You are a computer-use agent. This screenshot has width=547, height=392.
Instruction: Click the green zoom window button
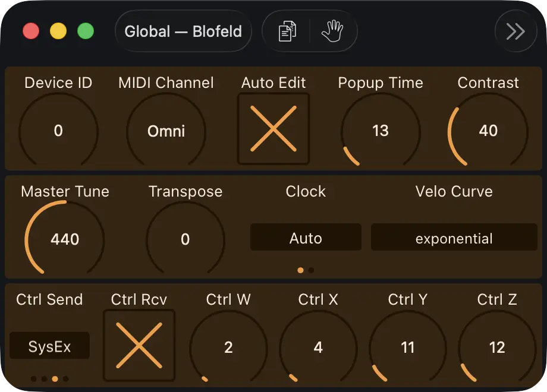click(x=86, y=31)
